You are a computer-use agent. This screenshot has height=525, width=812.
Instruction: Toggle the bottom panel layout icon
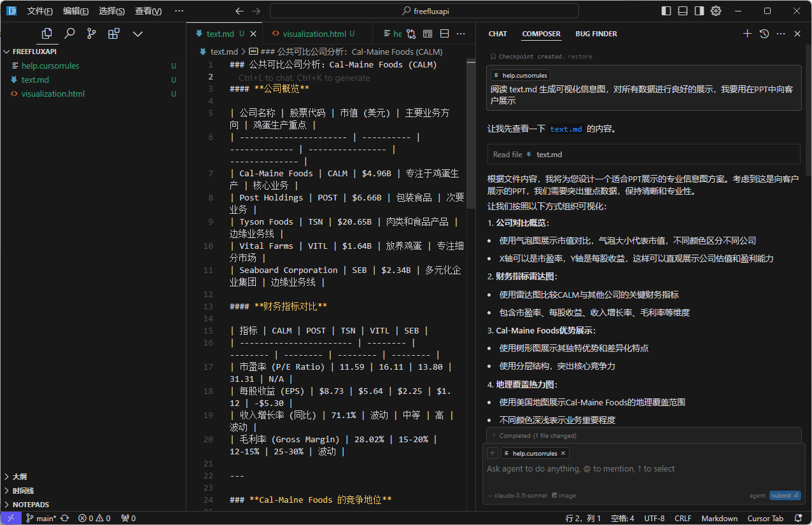683,11
